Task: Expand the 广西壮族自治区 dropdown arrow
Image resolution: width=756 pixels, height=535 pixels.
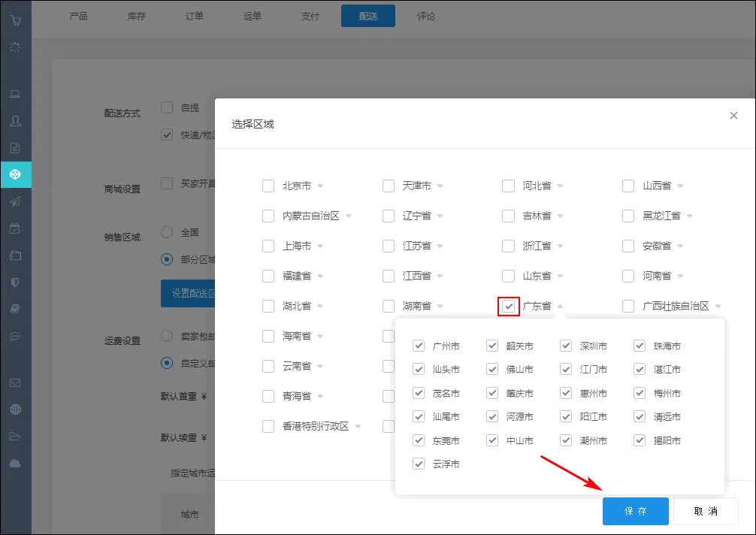Action: (718, 307)
